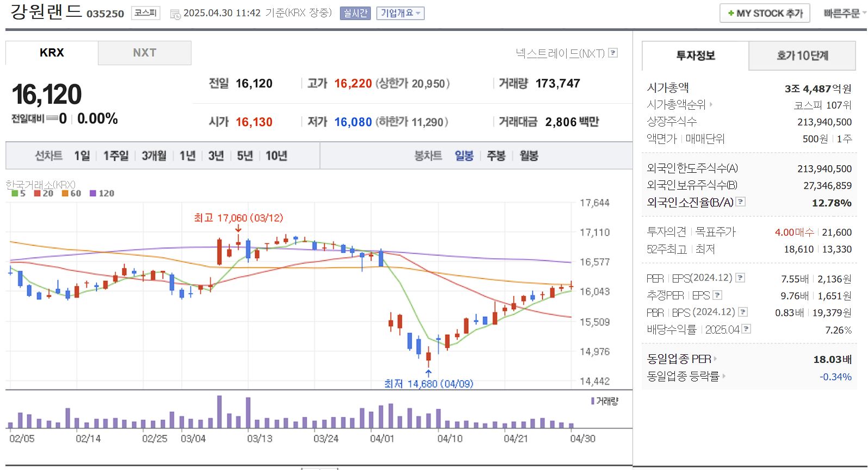868x470 pixels.
Task: Click the 넥스트레이드(NXT) link
Action: tap(560, 53)
